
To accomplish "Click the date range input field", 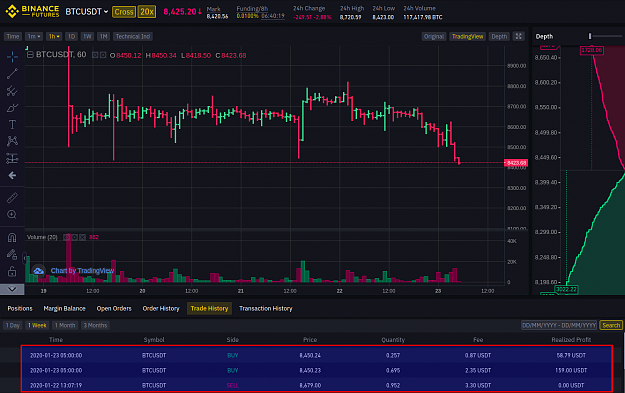I will tap(559, 325).
